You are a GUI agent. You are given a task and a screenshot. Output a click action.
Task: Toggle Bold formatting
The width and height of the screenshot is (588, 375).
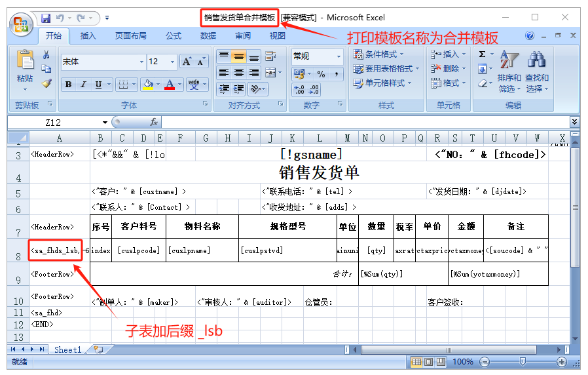pyautogui.click(x=68, y=85)
